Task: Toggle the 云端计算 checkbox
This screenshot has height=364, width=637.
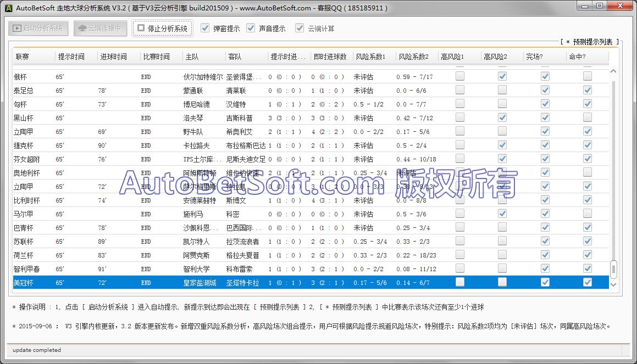Action: click(x=300, y=28)
